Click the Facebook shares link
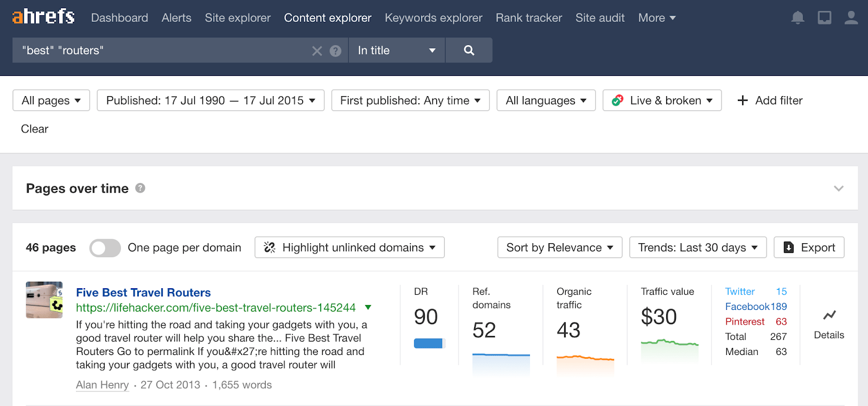This screenshot has width=868, height=406. coord(756,307)
